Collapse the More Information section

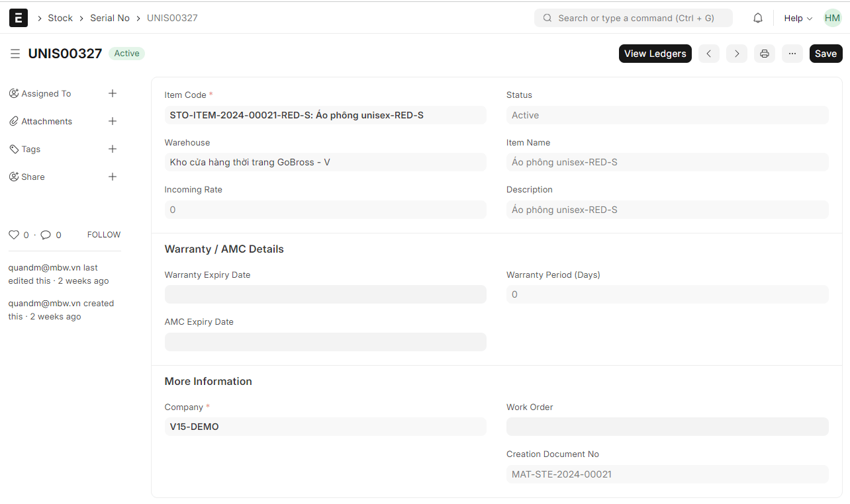coord(208,382)
